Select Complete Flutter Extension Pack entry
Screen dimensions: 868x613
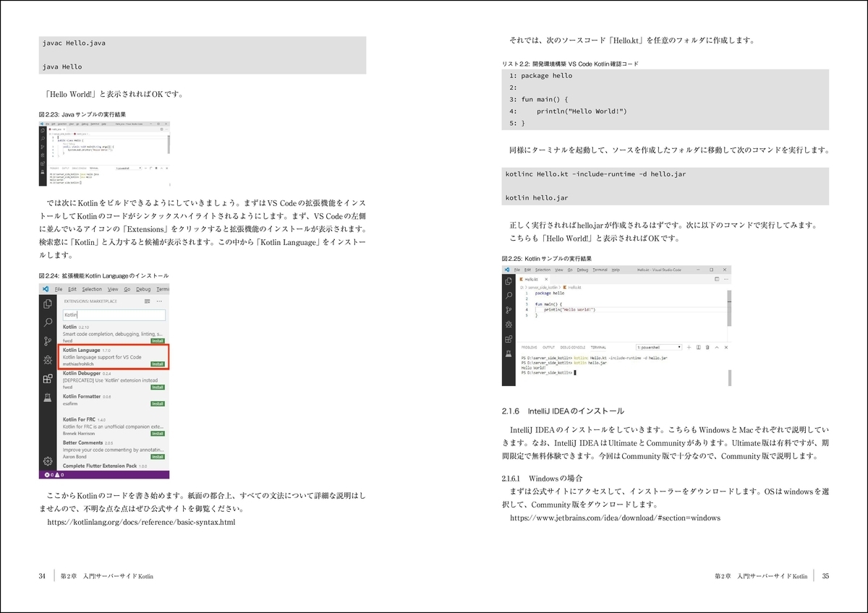pos(104,466)
